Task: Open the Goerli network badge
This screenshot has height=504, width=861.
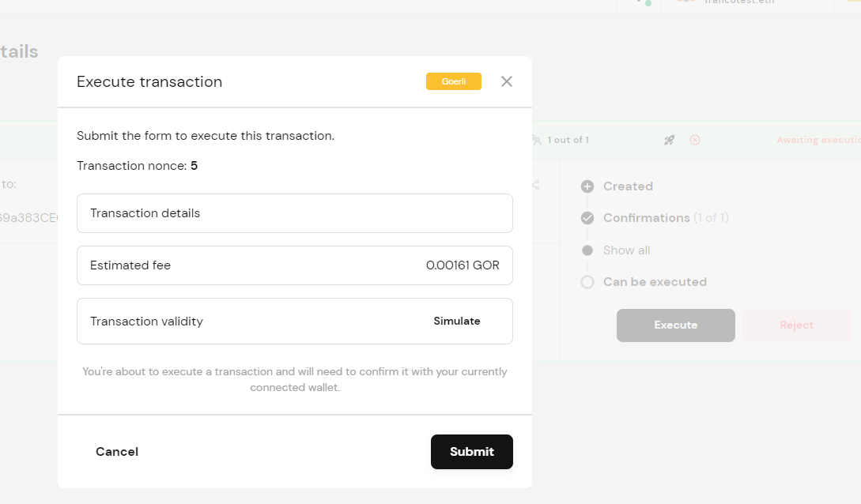Action: (x=453, y=81)
